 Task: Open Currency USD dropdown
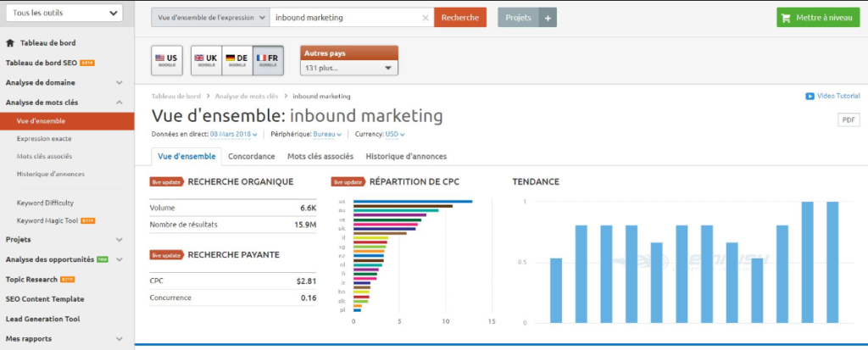point(395,134)
